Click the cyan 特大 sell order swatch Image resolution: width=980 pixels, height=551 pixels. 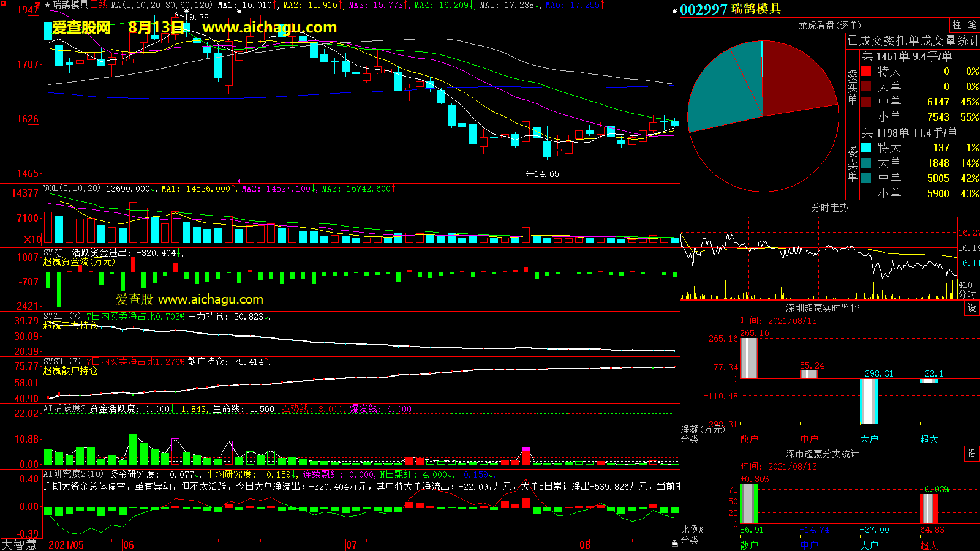pyautogui.click(x=866, y=148)
